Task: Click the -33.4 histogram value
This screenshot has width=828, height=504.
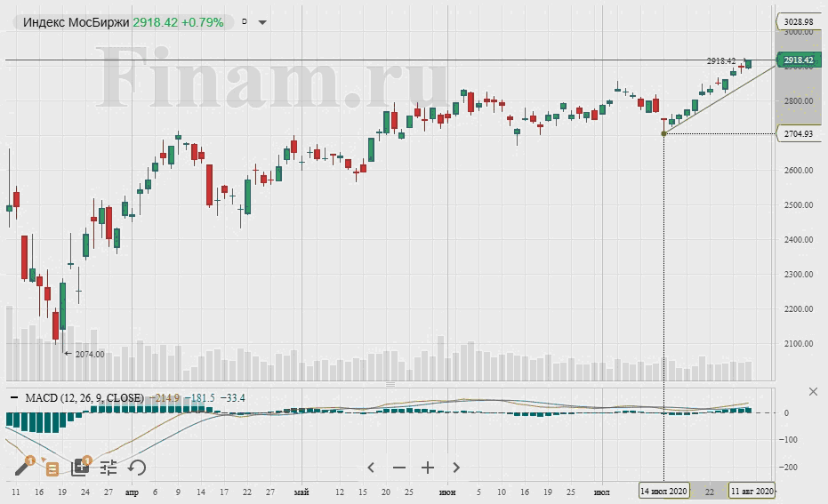Action: pos(232,398)
